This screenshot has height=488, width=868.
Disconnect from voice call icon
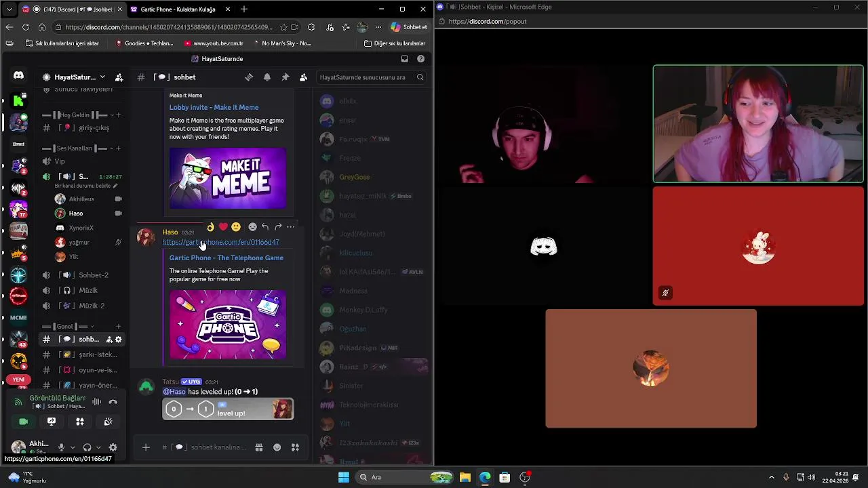(113, 402)
